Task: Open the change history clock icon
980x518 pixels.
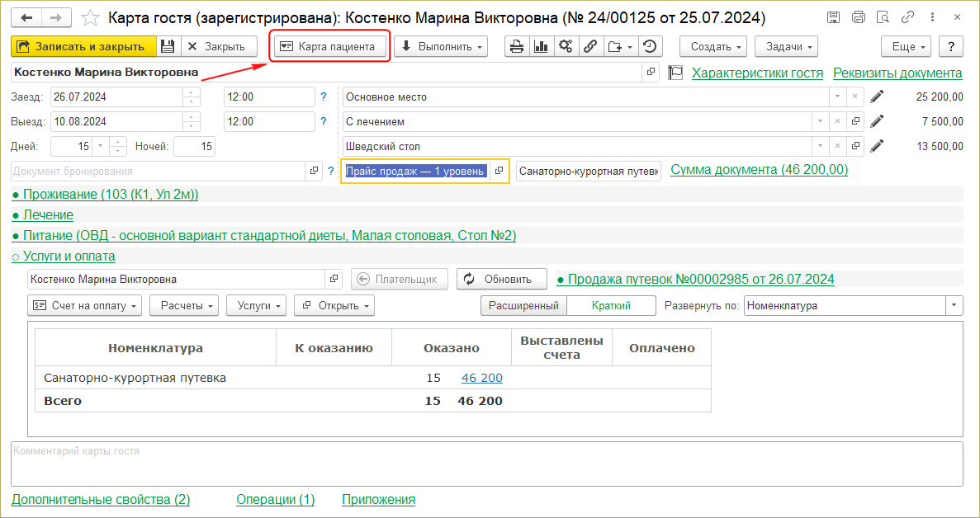Action: click(651, 47)
